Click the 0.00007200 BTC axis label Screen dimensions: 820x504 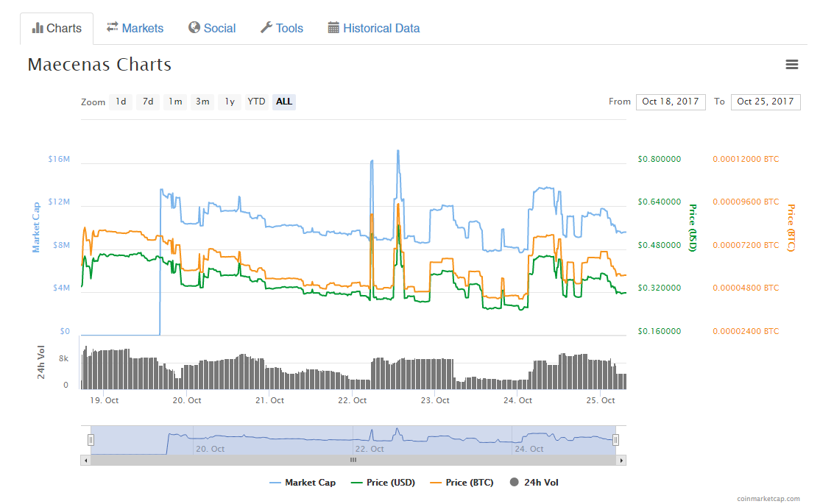click(x=746, y=245)
